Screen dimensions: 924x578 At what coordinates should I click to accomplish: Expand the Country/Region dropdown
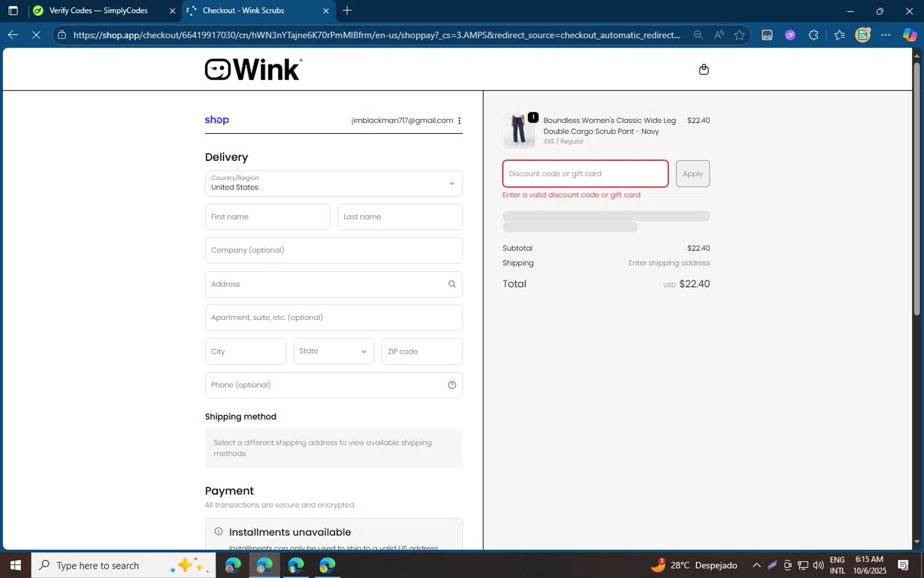[x=334, y=183]
